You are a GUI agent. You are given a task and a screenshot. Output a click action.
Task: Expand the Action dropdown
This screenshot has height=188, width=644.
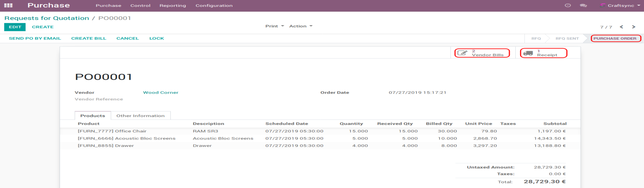[301, 26]
